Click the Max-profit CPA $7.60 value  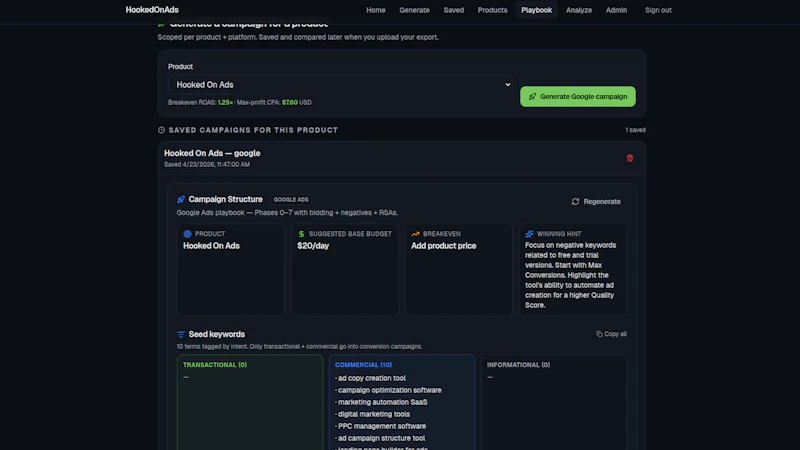(290, 103)
